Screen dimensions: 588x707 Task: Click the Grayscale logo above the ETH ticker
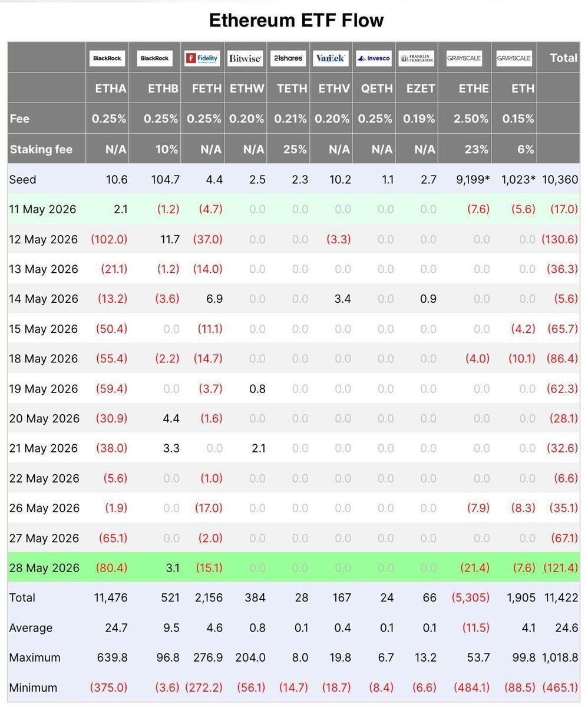tap(513, 58)
